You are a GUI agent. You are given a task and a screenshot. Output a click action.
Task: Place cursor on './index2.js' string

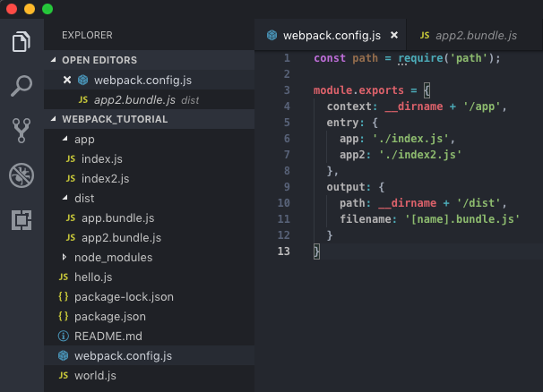tap(420, 154)
